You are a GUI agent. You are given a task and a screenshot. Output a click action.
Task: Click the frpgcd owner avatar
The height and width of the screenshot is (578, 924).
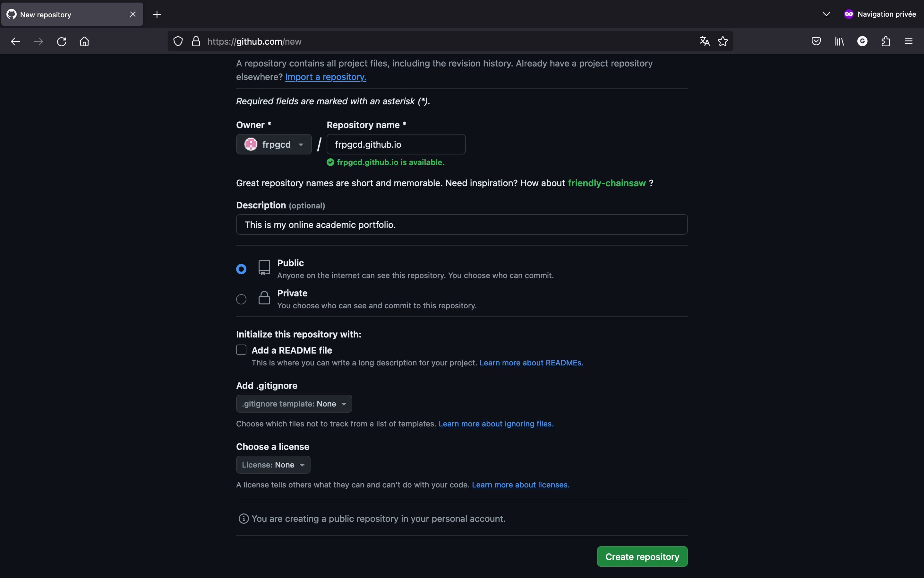(x=251, y=144)
